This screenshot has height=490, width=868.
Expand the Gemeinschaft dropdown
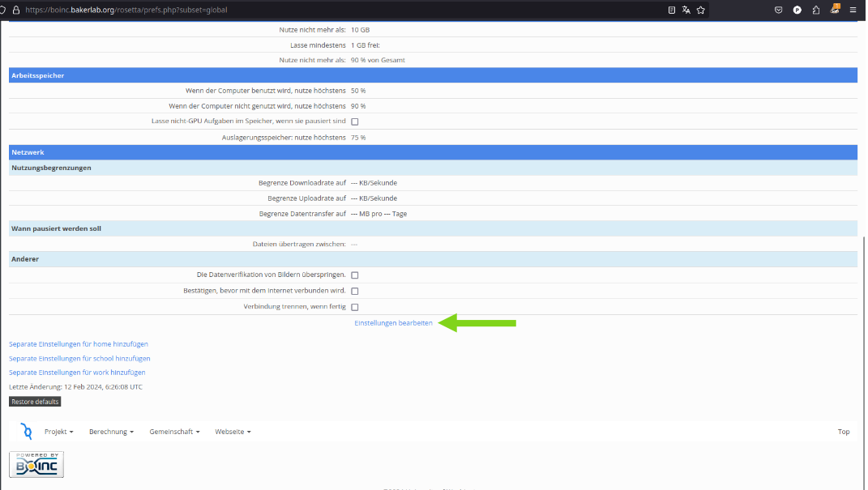(x=174, y=432)
